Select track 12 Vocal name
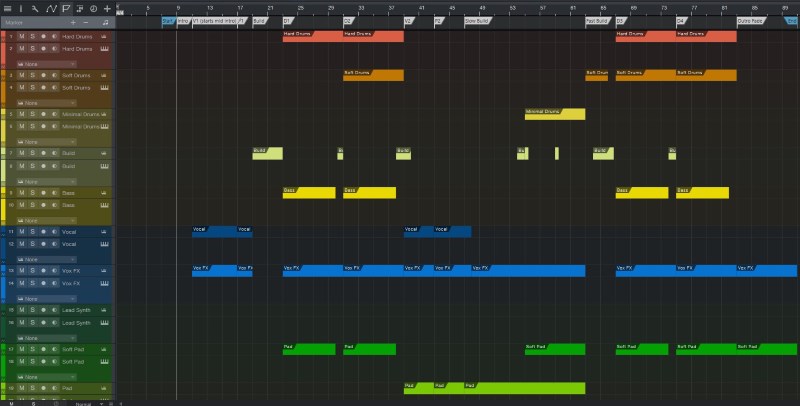 [69, 244]
